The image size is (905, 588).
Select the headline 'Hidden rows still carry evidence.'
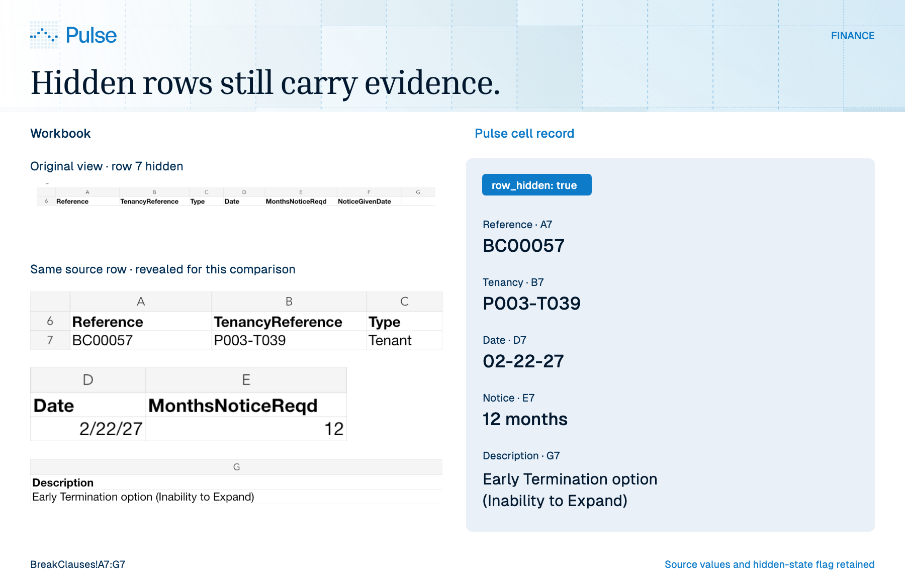pos(265,83)
